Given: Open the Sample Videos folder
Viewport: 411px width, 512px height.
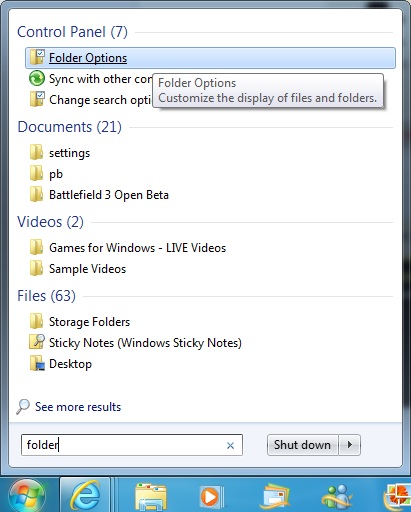Looking at the screenshot, I should click(x=87, y=269).
